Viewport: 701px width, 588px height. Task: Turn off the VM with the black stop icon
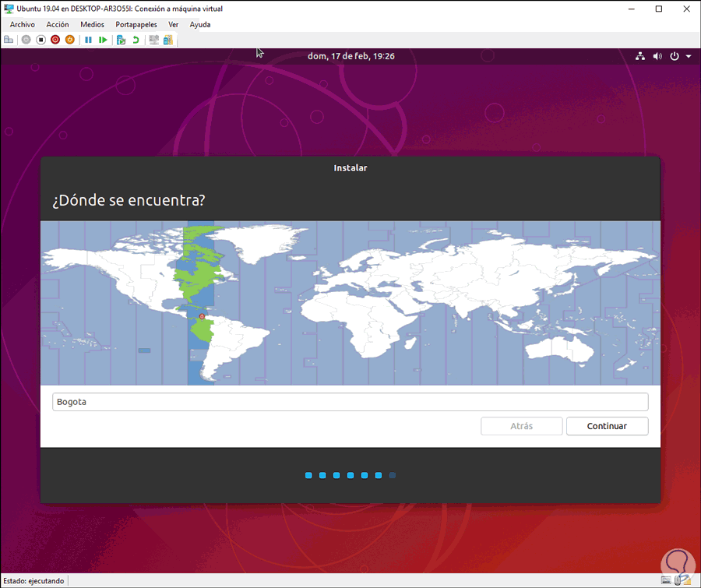click(41, 40)
